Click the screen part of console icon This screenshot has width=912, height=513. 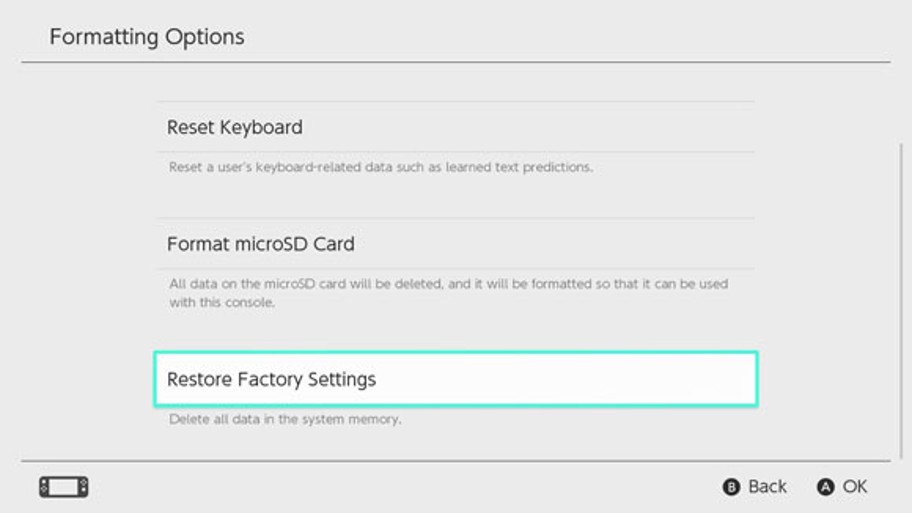click(x=64, y=487)
